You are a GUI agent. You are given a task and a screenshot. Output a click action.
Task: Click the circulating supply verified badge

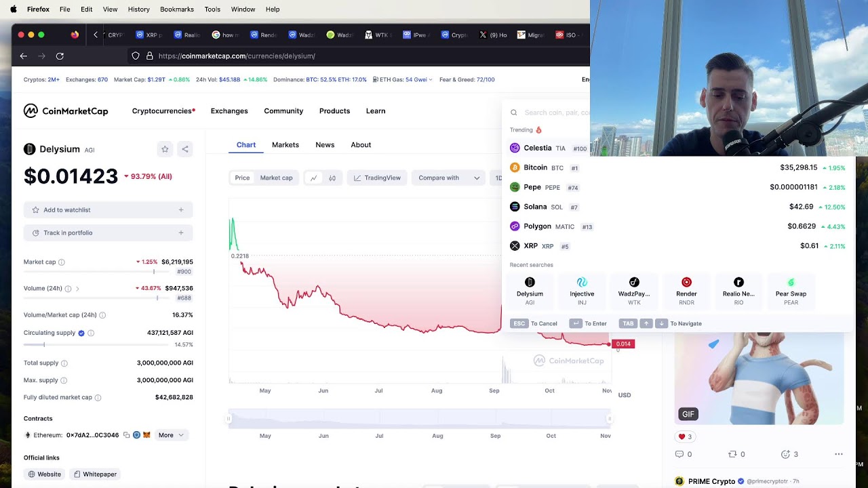[81, 333]
